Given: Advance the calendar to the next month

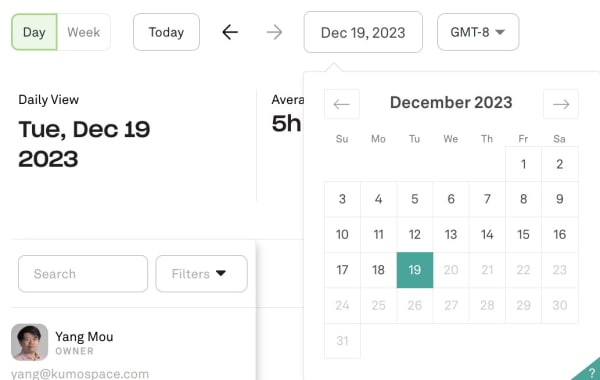Looking at the screenshot, I should pyautogui.click(x=561, y=104).
